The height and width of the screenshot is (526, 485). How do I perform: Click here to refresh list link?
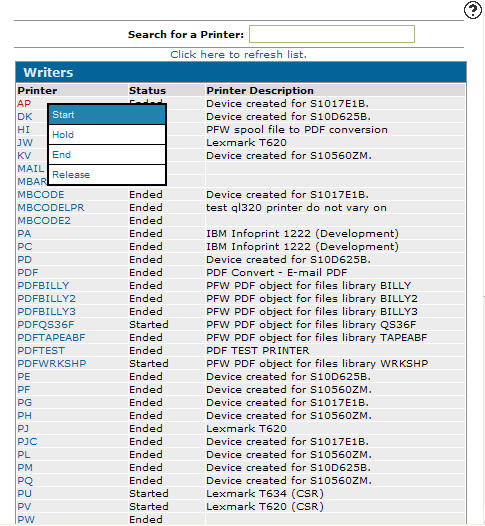238,54
